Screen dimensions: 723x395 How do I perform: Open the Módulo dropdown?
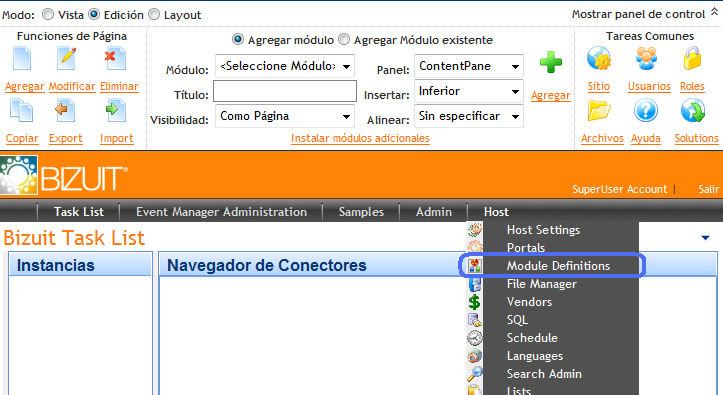[x=284, y=66]
